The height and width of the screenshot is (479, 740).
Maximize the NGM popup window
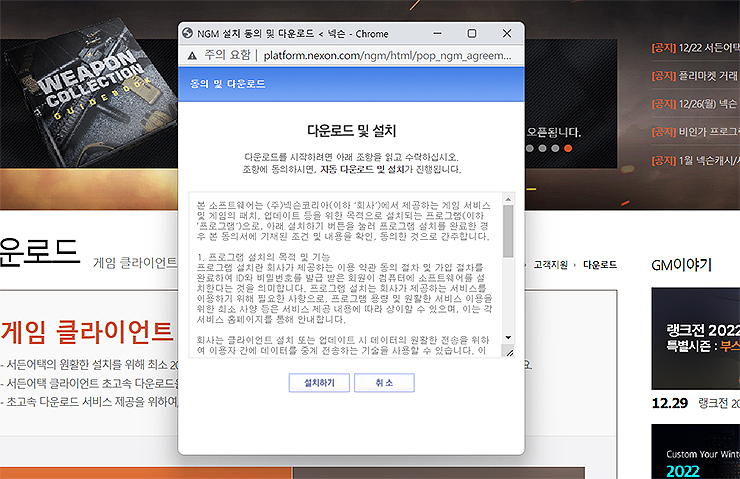471,34
